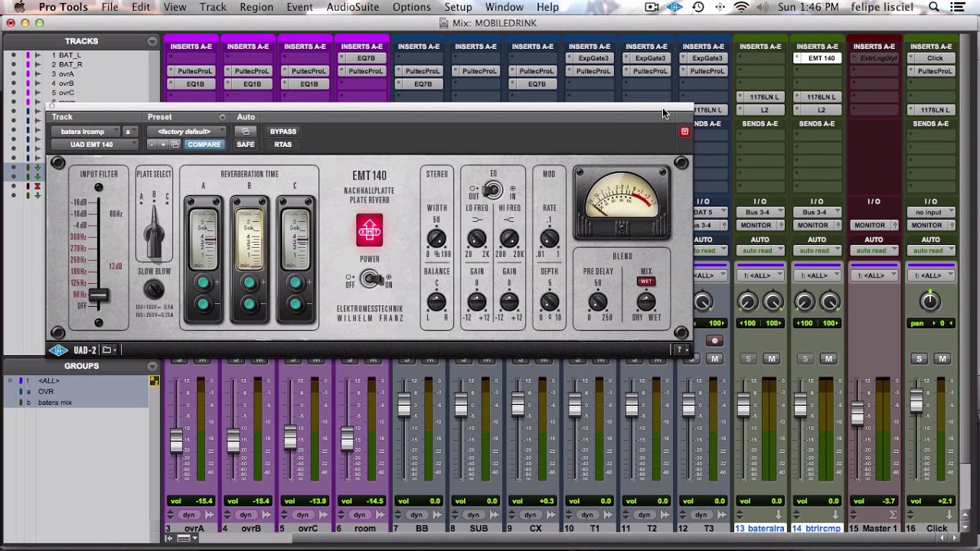Click the preset settings copy icon beside plus button
Viewport: 980px width, 551px height.
coord(175,145)
